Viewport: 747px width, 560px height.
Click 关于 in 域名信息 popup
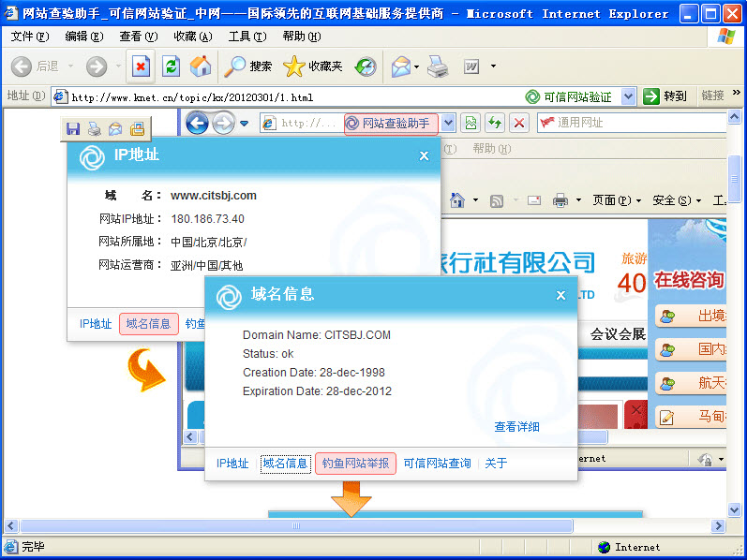[x=496, y=464]
